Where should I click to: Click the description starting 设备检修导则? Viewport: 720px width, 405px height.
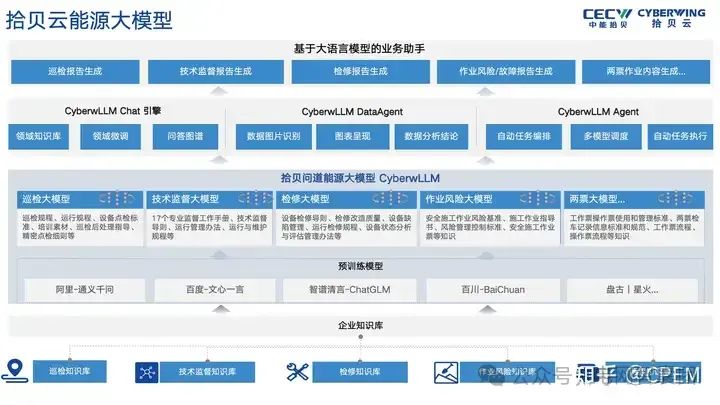tap(346, 227)
